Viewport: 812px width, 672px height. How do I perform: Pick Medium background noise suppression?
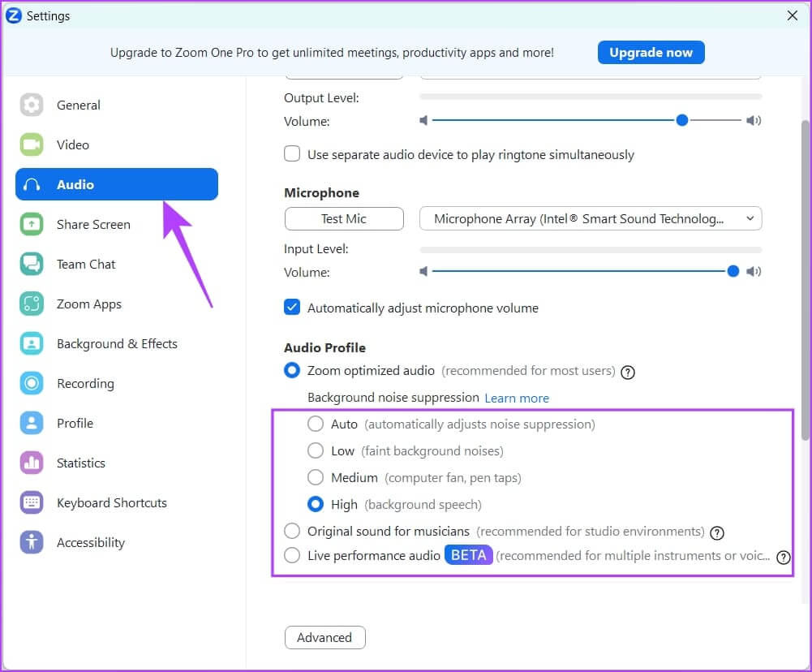click(x=316, y=477)
